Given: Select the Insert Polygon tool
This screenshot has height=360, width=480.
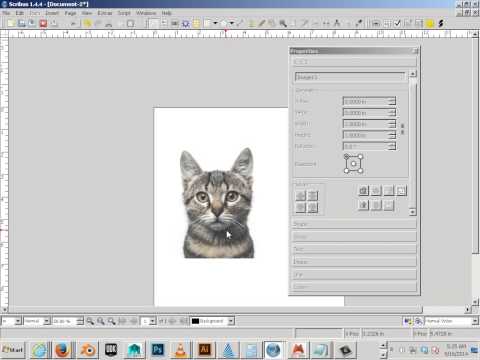Looking at the screenshot, I should pyautogui.click(x=224, y=23).
